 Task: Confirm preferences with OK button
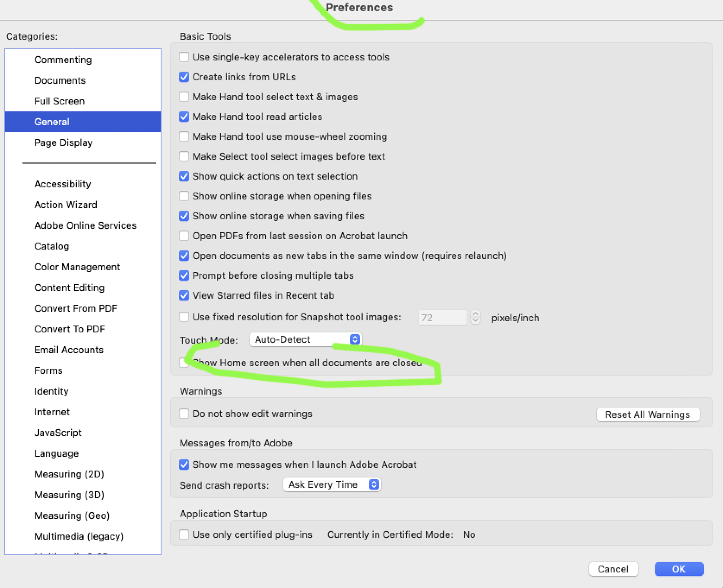click(679, 569)
